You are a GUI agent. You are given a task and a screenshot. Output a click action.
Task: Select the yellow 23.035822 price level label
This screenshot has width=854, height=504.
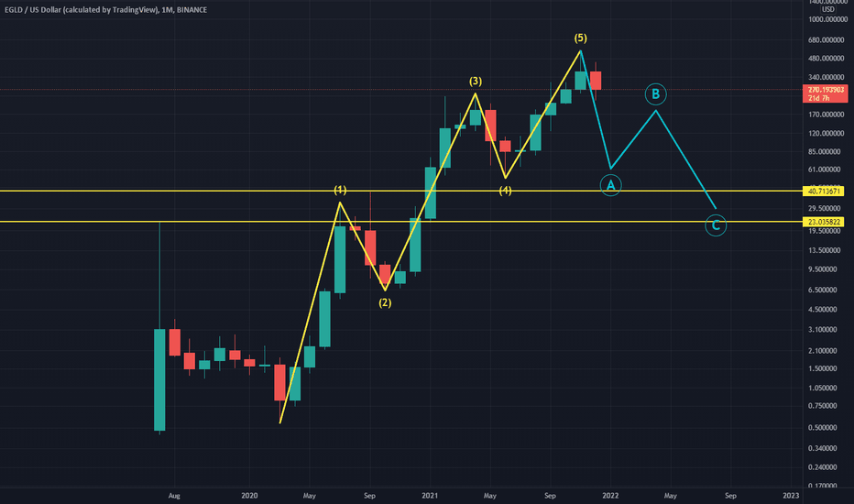pyautogui.click(x=825, y=222)
